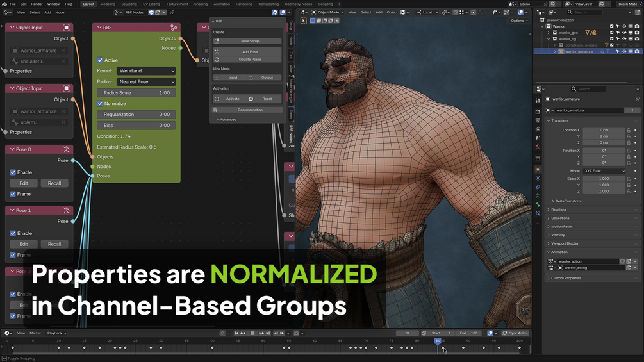Click the pin icon in properties header
This screenshot has width=644, height=362.
pos(638,99)
